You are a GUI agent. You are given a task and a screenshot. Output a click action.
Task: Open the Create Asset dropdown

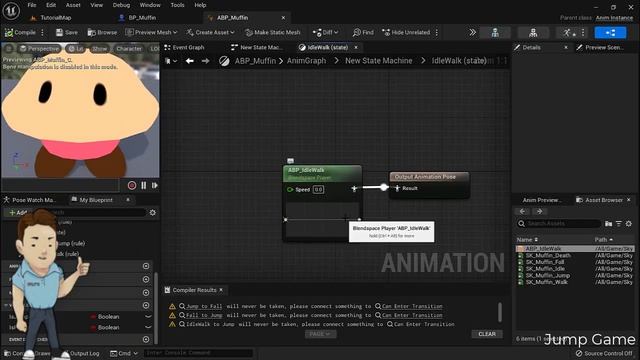(211, 32)
